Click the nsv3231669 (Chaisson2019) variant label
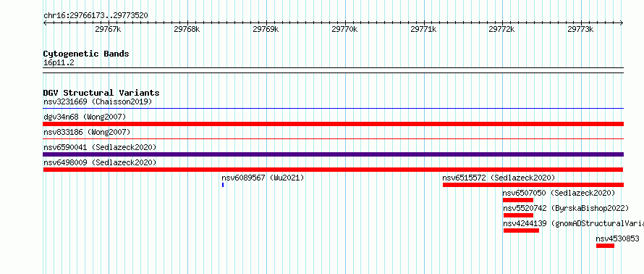The width and height of the screenshot is (644, 274). (x=98, y=101)
